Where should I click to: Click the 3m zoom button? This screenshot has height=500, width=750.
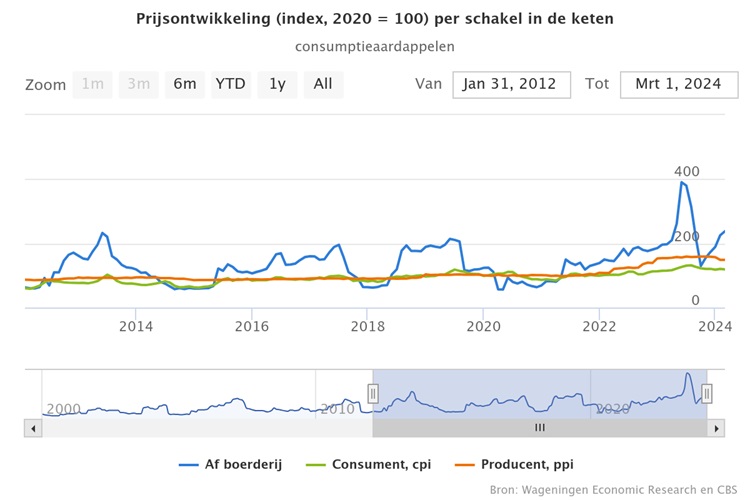(x=139, y=84)
